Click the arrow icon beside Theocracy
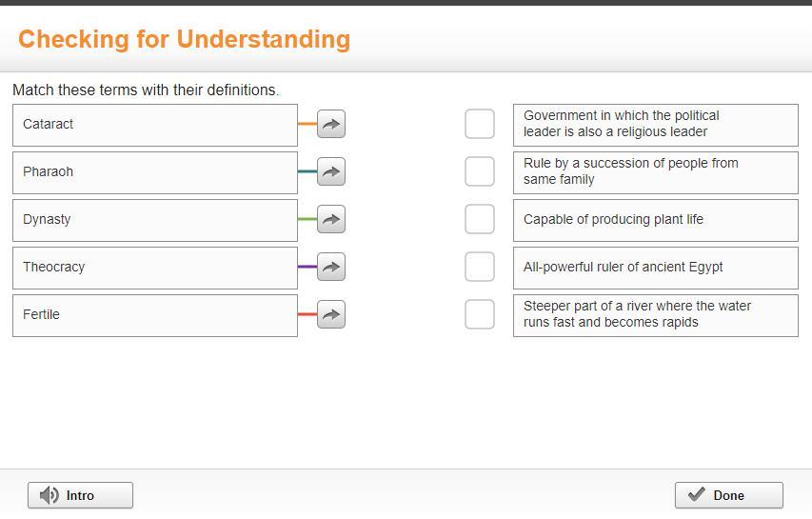Image resolution: width=812 pixels, height=519 pixels. 330,267
